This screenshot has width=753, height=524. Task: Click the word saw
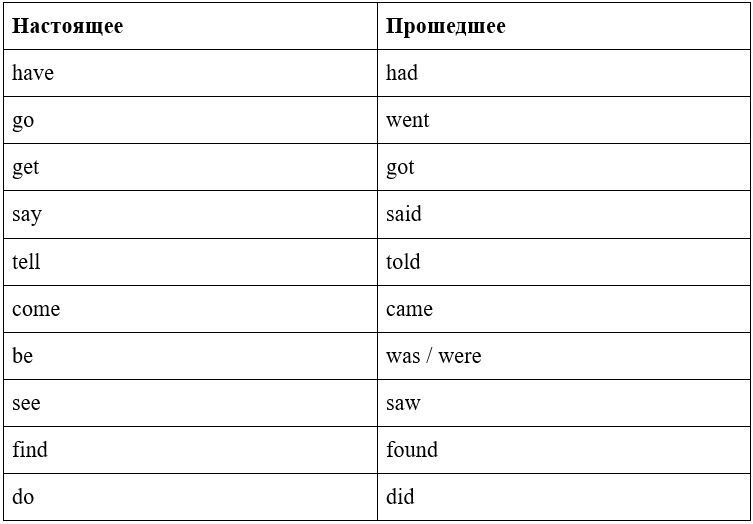point(403,403)
